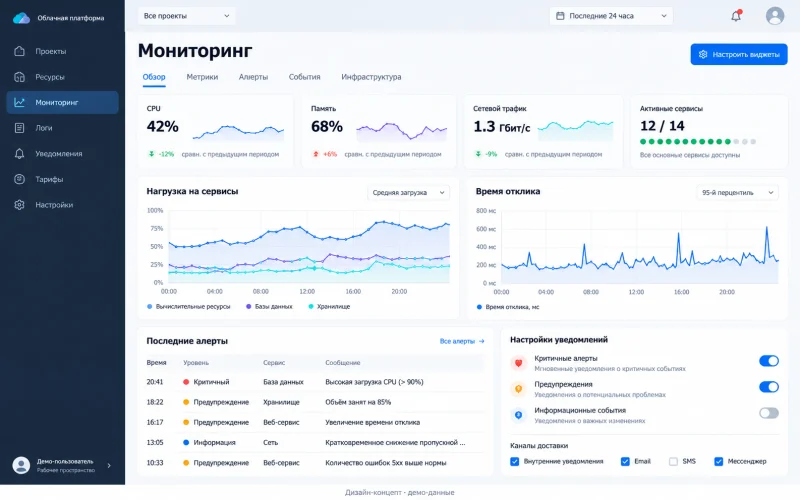Click the calendar icon in period selector

[560, 16]
